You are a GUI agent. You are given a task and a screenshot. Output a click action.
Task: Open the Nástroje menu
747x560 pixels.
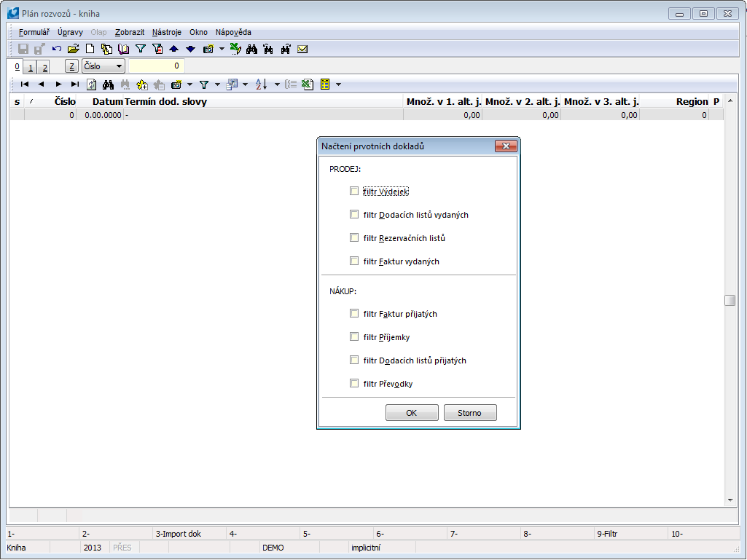coord(167,32)
